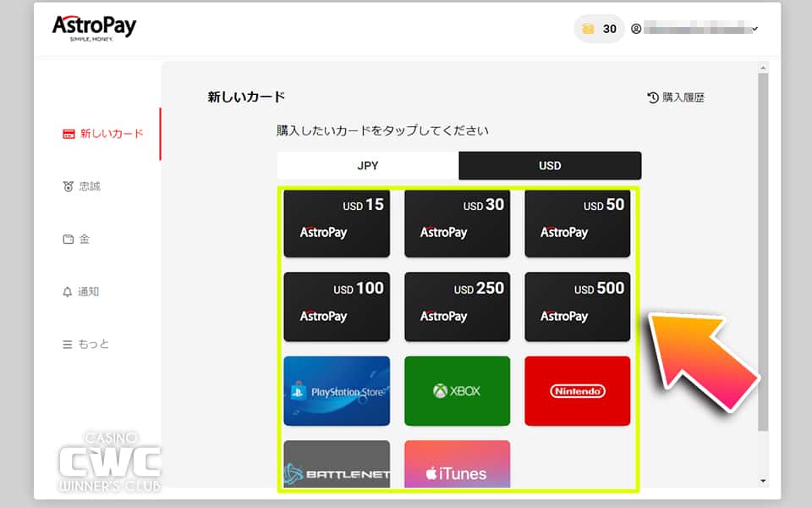Select the USD 15 AstroPay card
The image size is (812, 508).
(x=337, y=224)
